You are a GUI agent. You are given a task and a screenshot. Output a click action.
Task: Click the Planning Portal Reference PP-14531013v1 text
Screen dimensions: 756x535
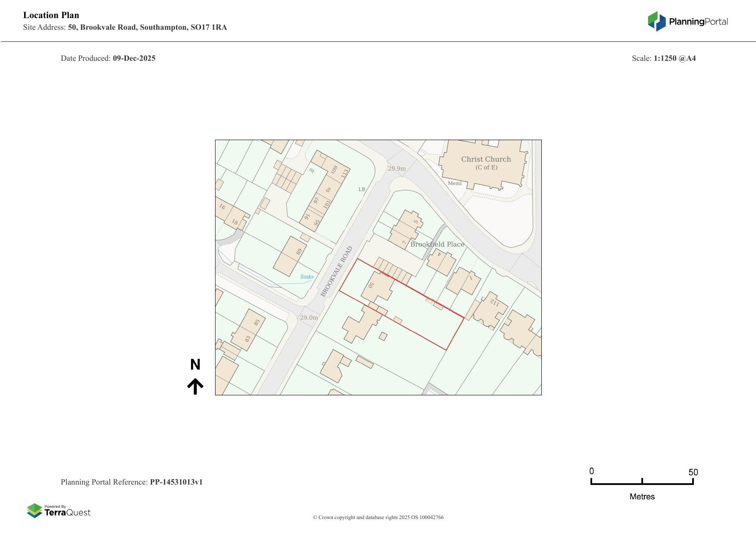coord(131,482)
